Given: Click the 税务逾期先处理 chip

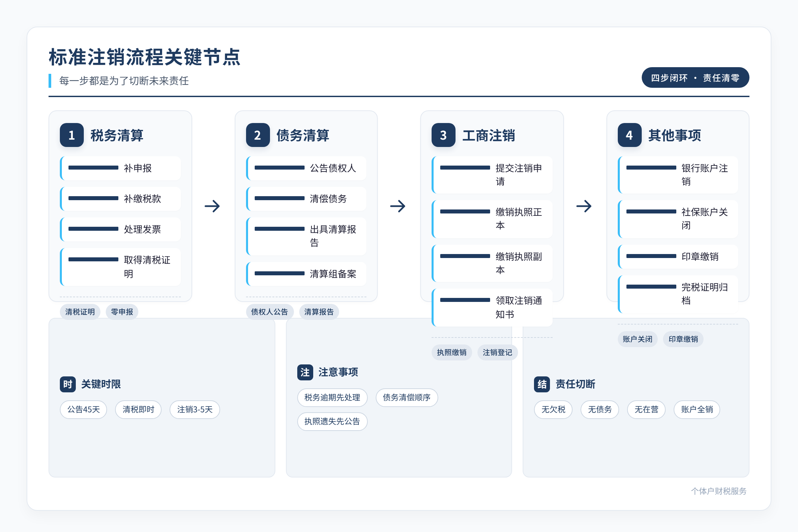Looking at the screenshot, I should point(332,398).
